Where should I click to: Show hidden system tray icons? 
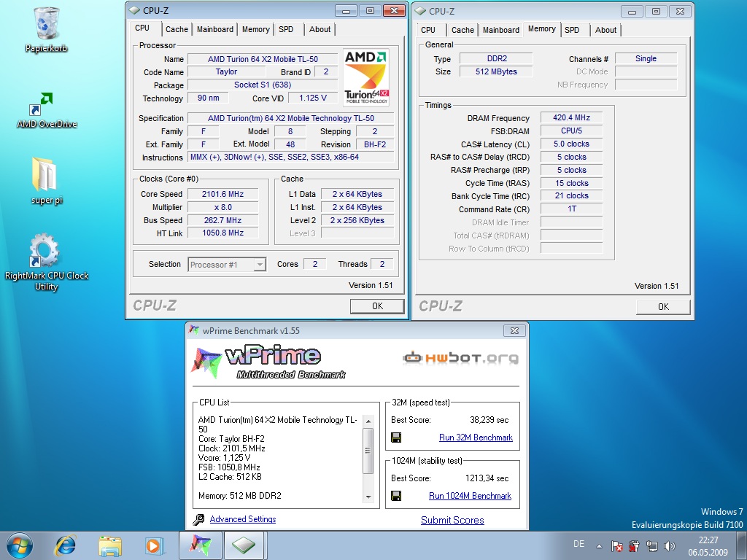tap(599, 545)
